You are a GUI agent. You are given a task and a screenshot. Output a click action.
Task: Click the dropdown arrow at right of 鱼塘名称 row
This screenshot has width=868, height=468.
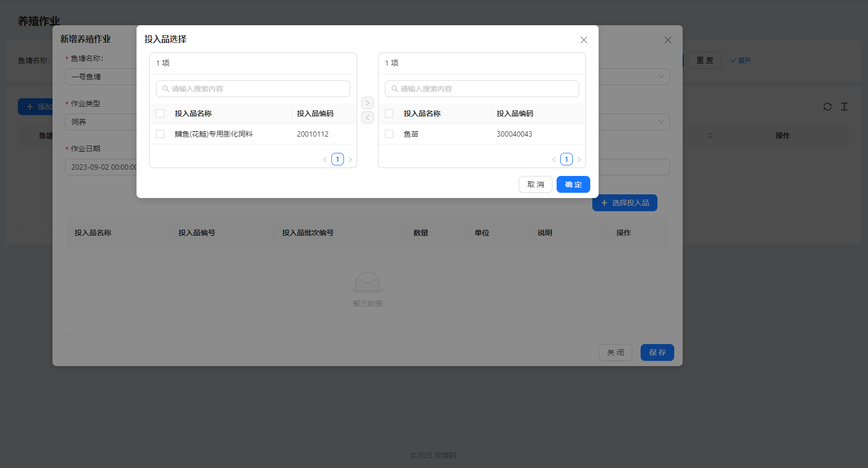click(x=661, y=77)
